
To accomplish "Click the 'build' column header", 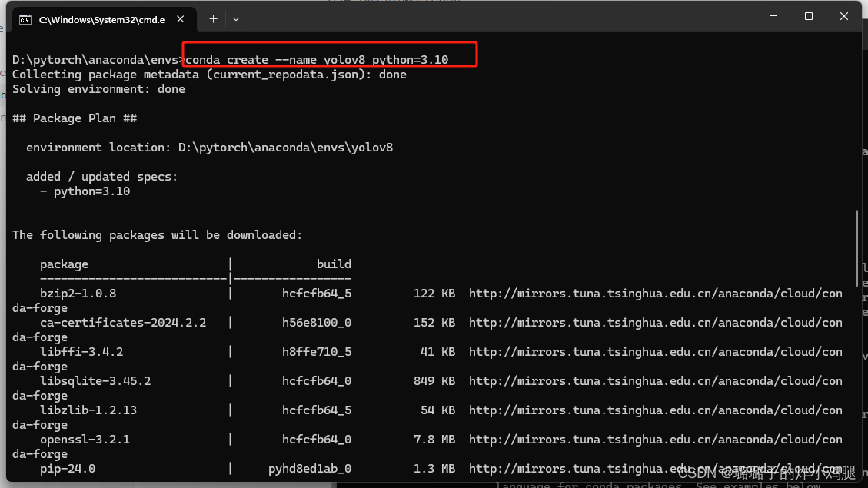I will point(334,264).
